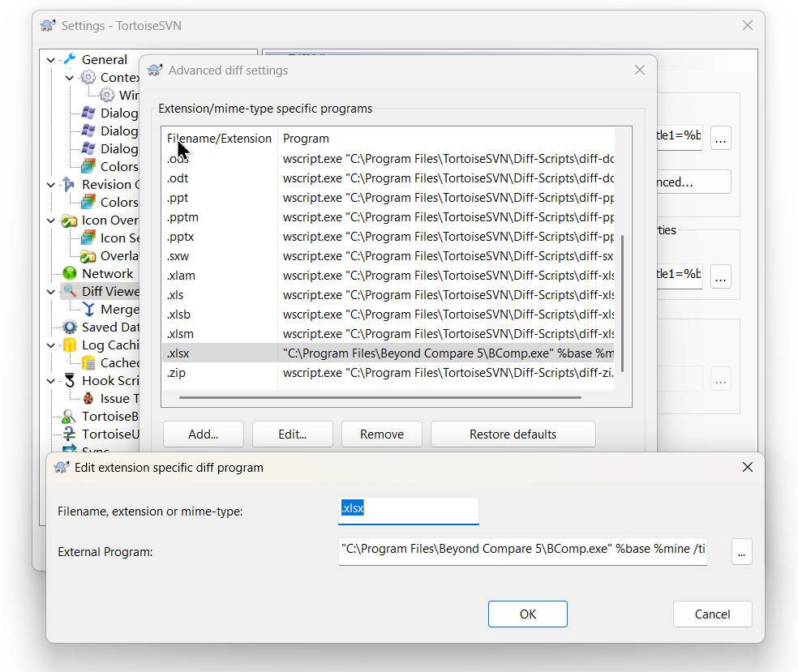Browse for external program with ellipsis button

click(x=741, y=552)
